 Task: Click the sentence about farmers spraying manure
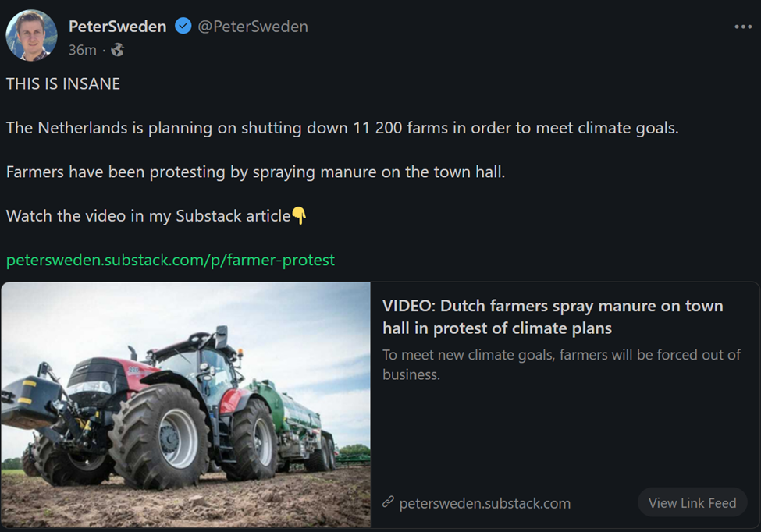[x=255, y=172]
